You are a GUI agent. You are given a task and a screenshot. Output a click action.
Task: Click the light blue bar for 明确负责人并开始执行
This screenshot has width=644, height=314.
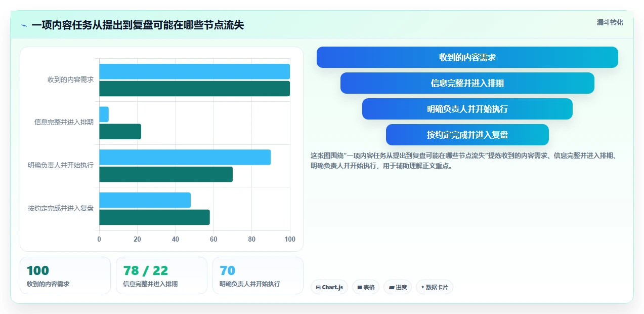(x=185, y=157)
